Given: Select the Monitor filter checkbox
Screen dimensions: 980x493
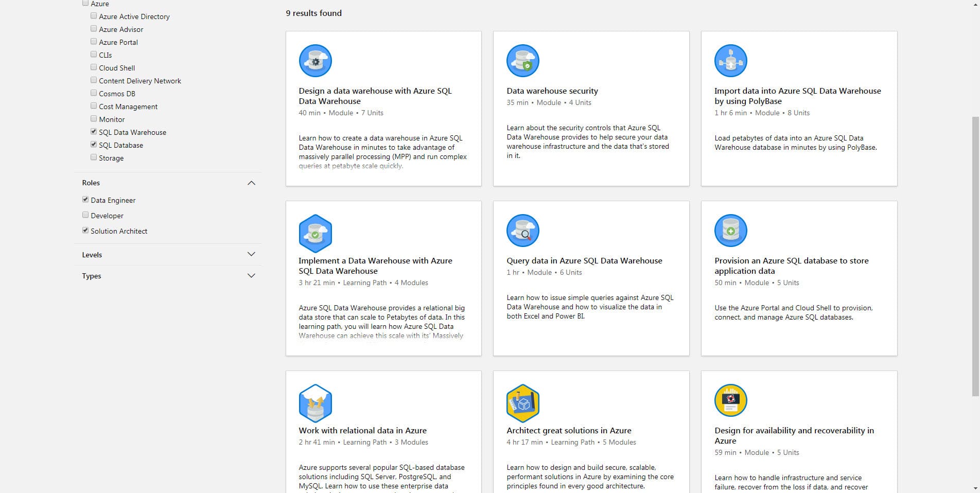Looking at the screenshot, I should 94,119.
